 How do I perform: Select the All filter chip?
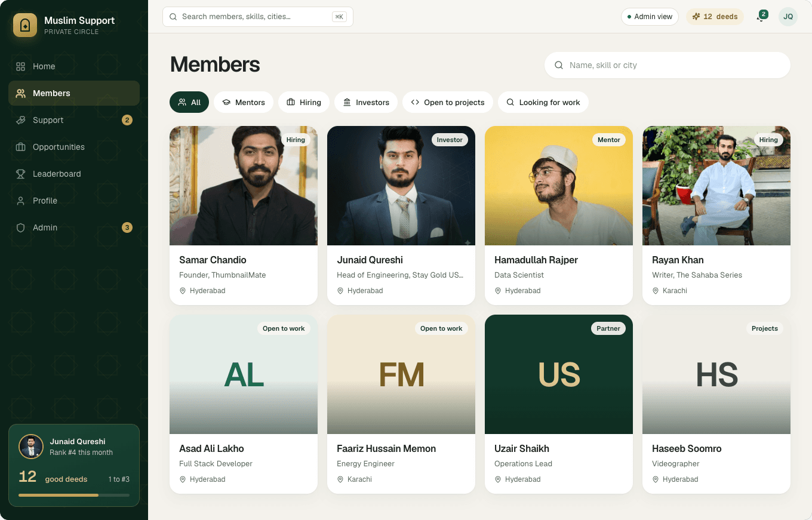[x=189, y=102]
